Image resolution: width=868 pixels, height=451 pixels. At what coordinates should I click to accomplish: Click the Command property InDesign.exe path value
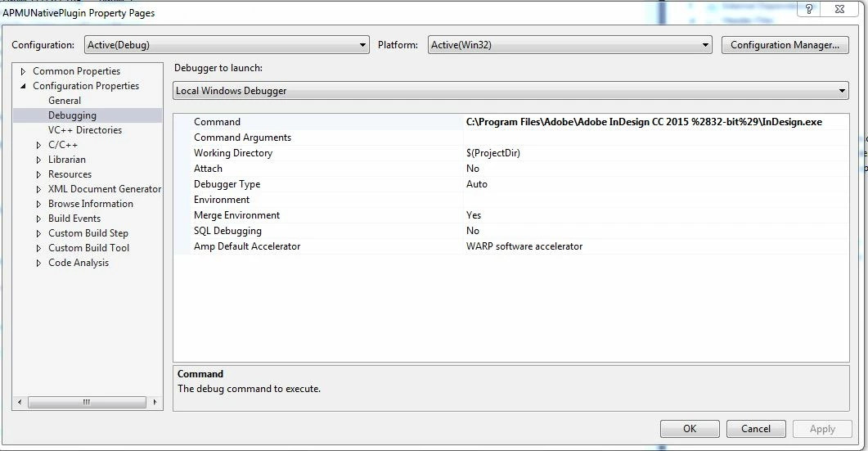[644, 122]
